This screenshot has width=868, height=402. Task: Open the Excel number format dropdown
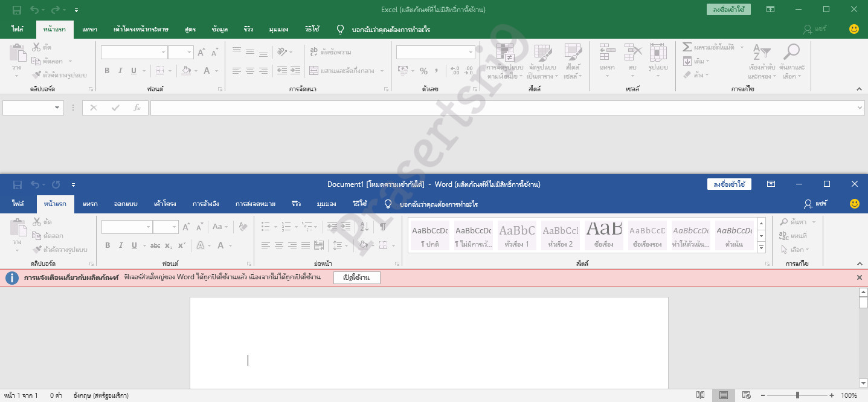471,53
